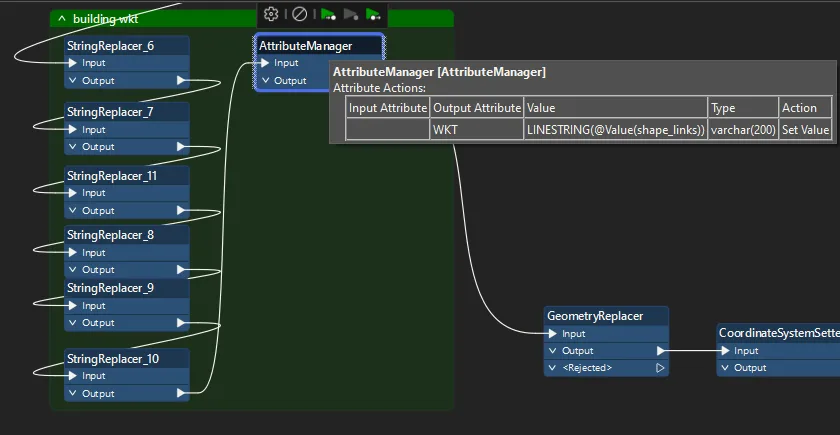Screen dimensions: 840x435
Task: Run to this transformer with first green play icon
Action: point(328,14)
